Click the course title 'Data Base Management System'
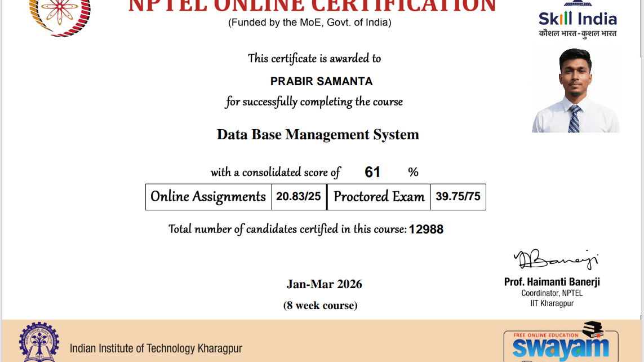644x362 pixels. tap(318, 134)
